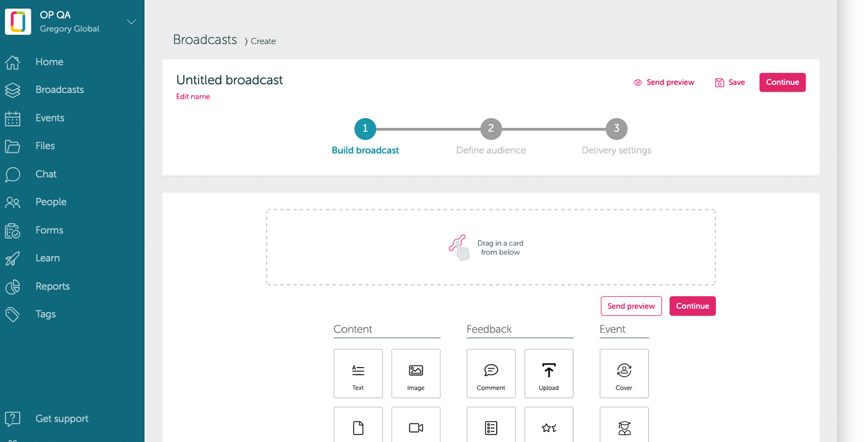The height and width of the screenshot is (442, 868).
Task: Click the drag-in-a-card drop zone
Action: [491, 247]
